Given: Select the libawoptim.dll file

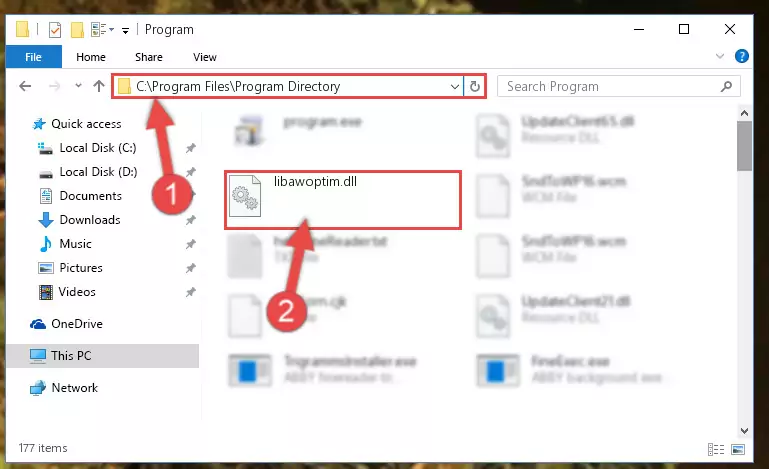Looking at the screenshot, I should (342, 200).
